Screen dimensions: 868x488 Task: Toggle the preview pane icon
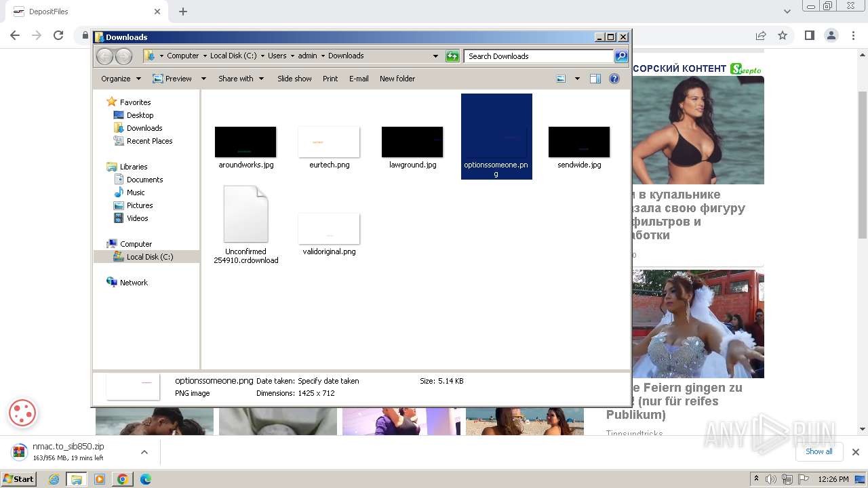point(595,79)
